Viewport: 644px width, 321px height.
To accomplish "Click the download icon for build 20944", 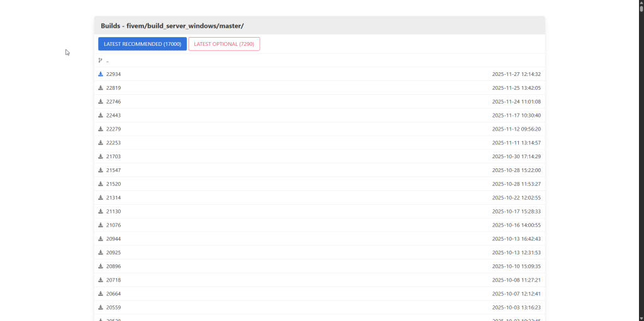I will tap(101, 239).
